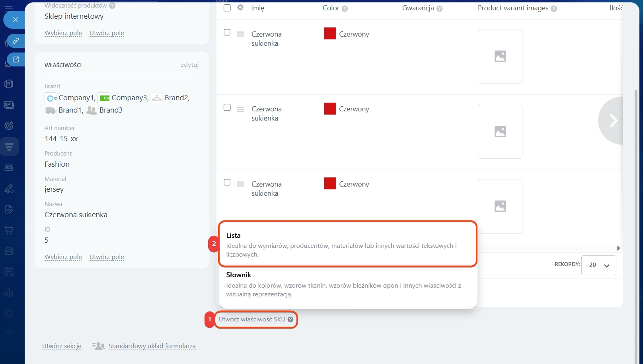Click the help icon next to Color column

tap(345, 9)
